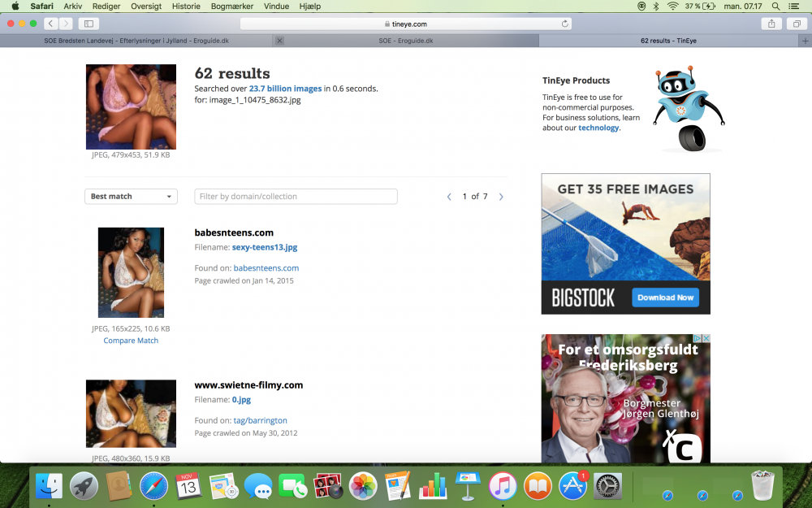Open Finder from the Dock

click(x=50, y=486)
